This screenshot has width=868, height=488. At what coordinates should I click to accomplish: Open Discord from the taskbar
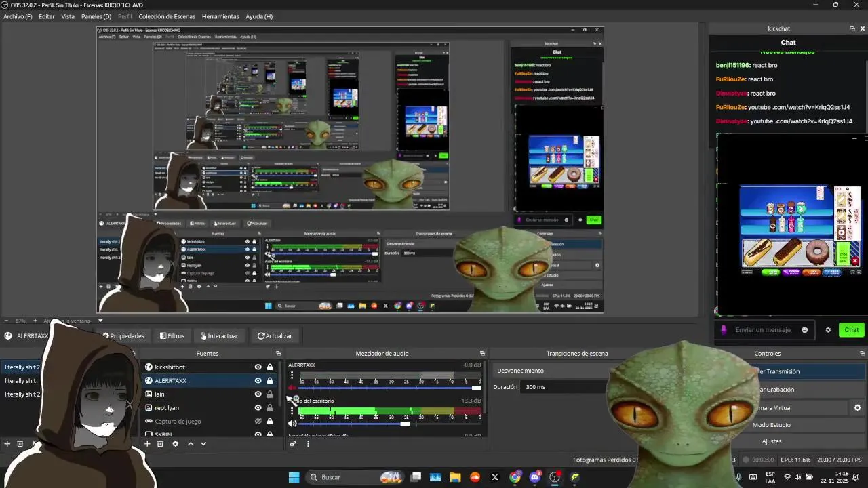tap(535, 477)
